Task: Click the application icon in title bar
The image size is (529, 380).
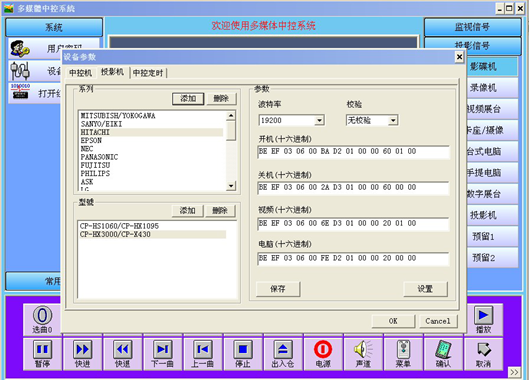Action: [x=8, y=8]
